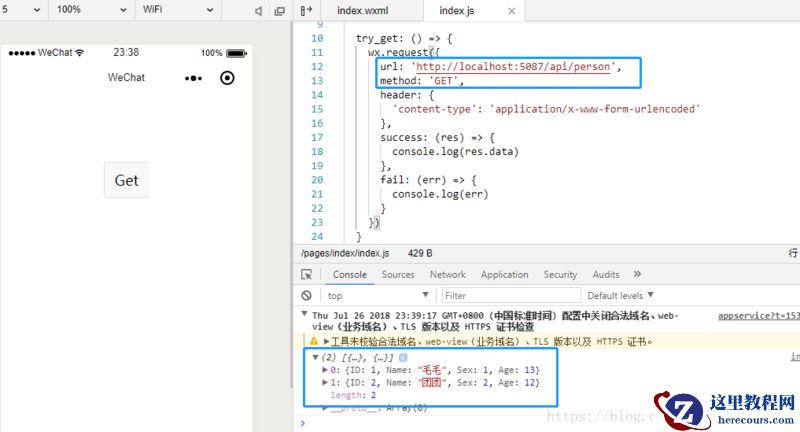Open the Application tab
The width and height of the screenshot is (800, 432).
click(505, 274)
